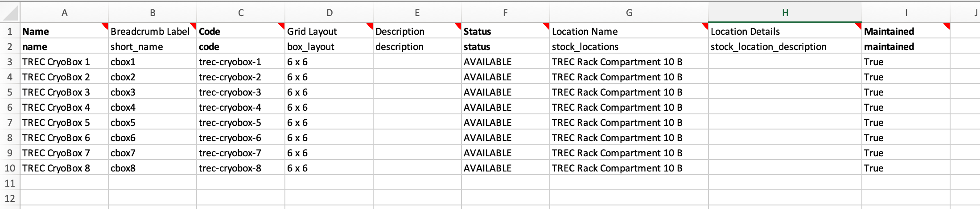Select column I header
Image resolution: width=980 pixels, height=209 pixels.
906,13
